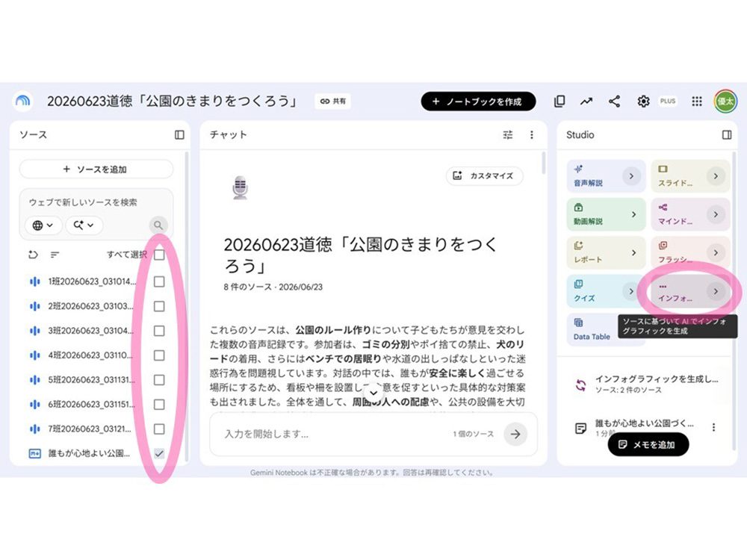Check the 5班20260623_031131 source checkbox

click(x=159, y=380)
